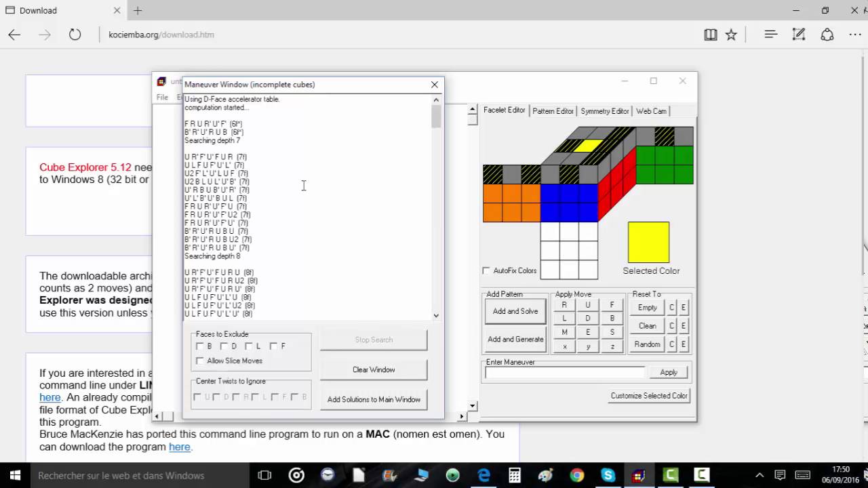The height and width of the screenshot is (488, 868).
Task: Open Paint from the taskbar
Action: [546, 475]
